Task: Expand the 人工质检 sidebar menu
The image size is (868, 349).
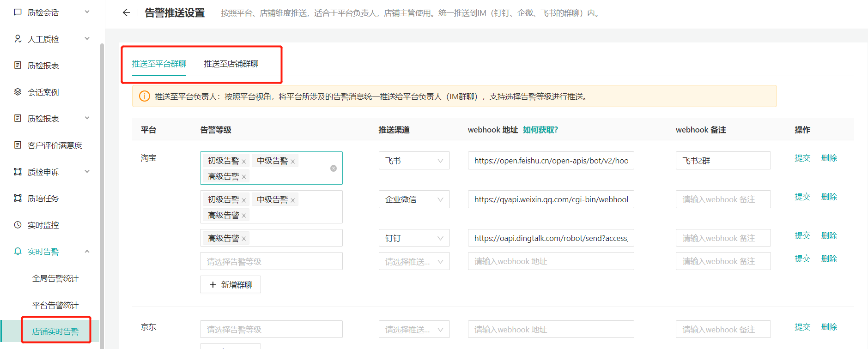Action: tap(87, 39)
